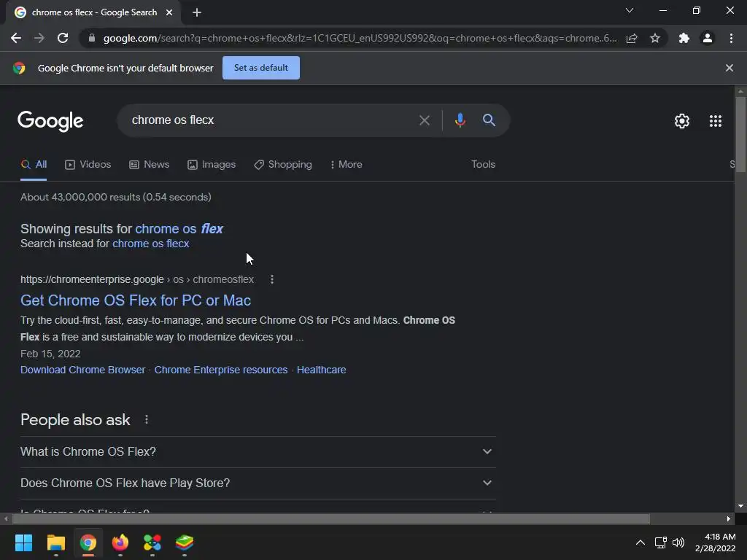Expand 'Does Chrome OS Flex have Play Store?'

258,483
